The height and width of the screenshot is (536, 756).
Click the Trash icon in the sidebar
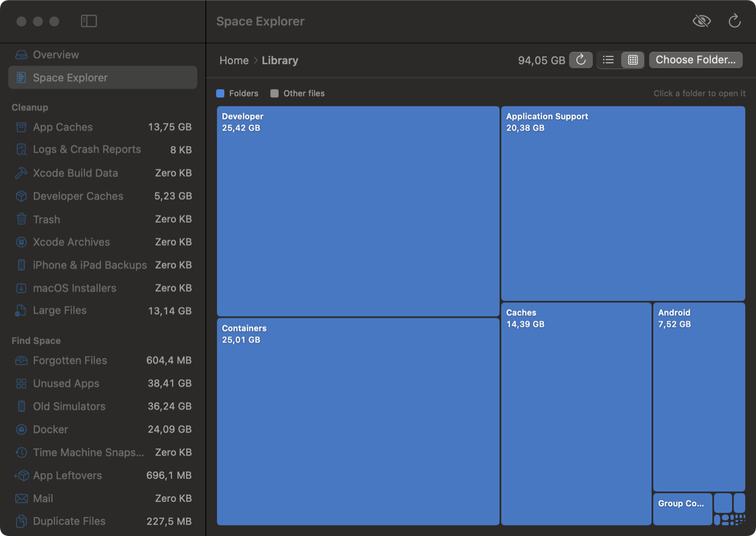point(21,219)
